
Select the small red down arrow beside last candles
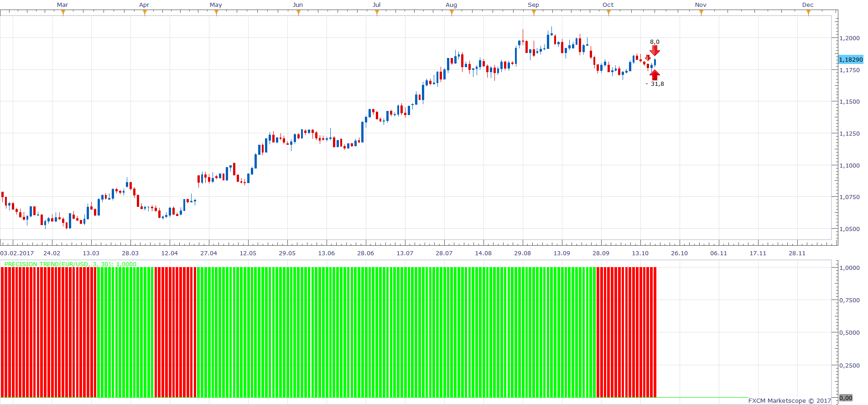coord(648,58)
